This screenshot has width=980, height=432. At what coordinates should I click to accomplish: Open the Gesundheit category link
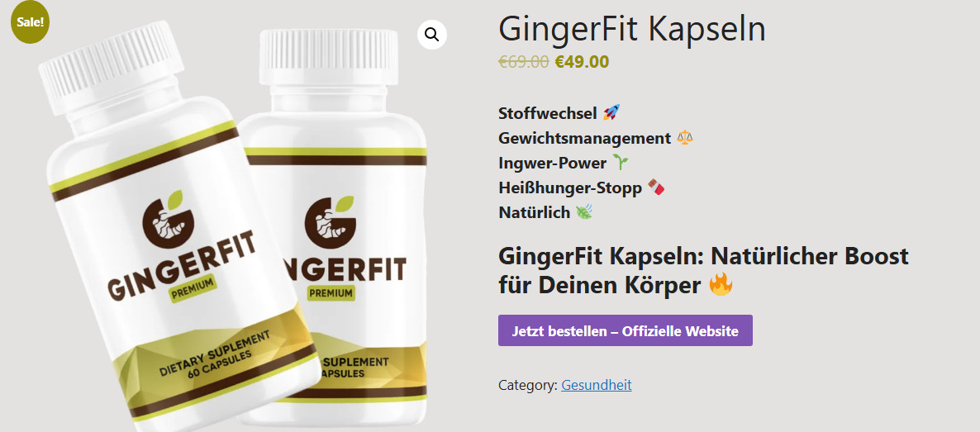coord(597,385)
